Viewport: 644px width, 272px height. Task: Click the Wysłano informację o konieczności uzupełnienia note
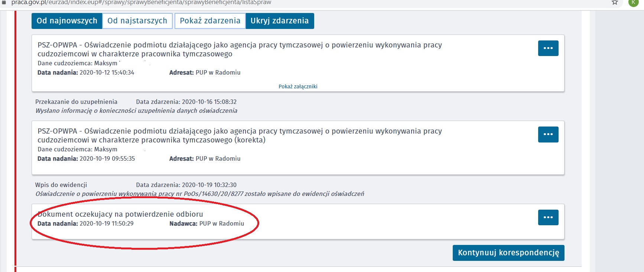(x=136, y=111)
